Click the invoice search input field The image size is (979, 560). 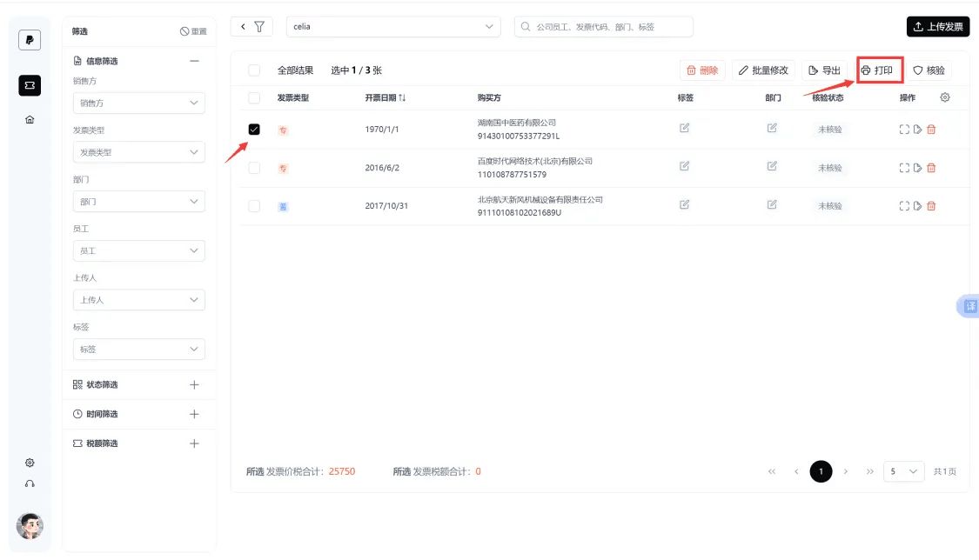click(604, 26)
